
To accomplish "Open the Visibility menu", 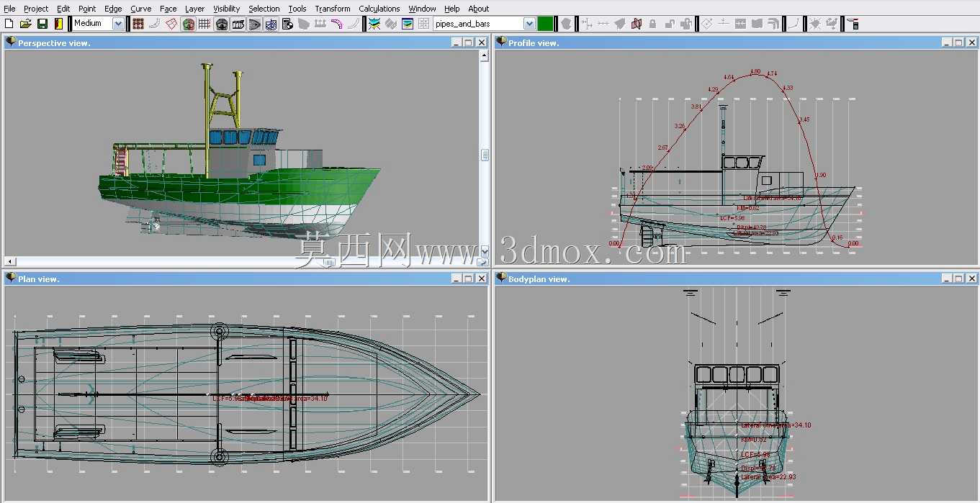I will (x=227, y=9).
